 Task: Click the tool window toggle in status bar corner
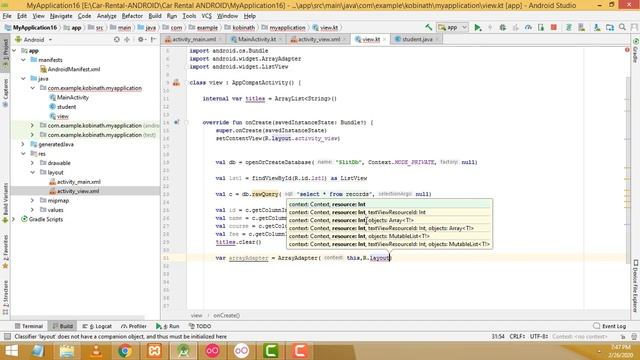click(x=7, y=336)
